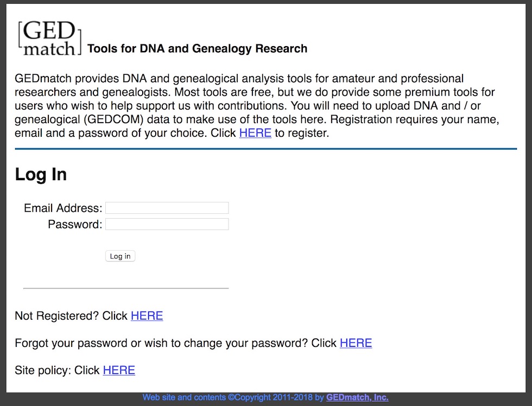Click the "Tools for DNA and Genealogy Research" tagline

point(197,49)
